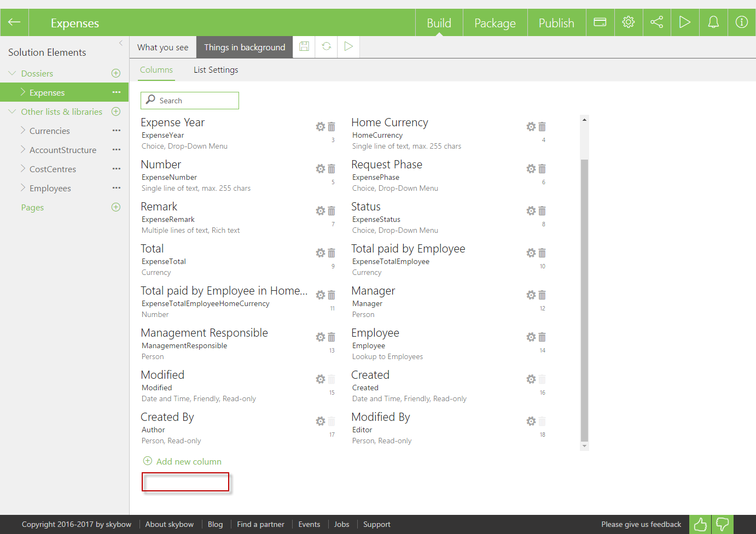Switch to the List Settings tab
Viewport: 756px width, 534px height.
point(216,70)
